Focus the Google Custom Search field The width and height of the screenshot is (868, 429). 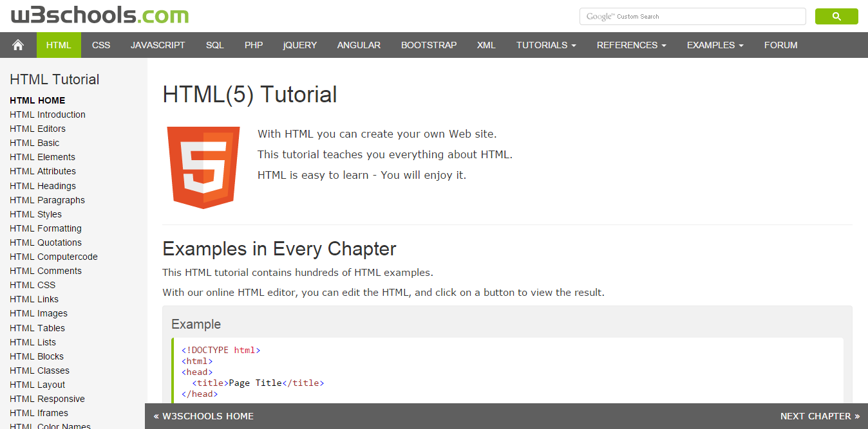pos(692,17)
